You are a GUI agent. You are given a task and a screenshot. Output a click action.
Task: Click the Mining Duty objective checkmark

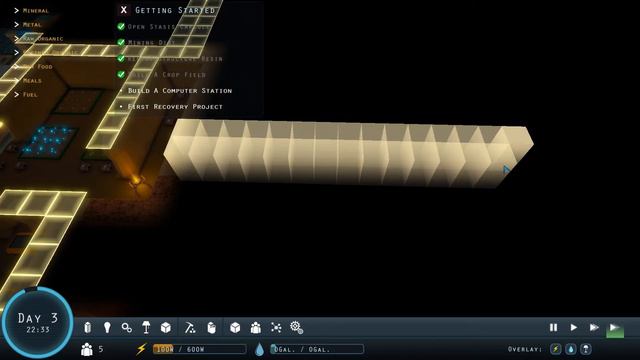click(x=121, y=42)
